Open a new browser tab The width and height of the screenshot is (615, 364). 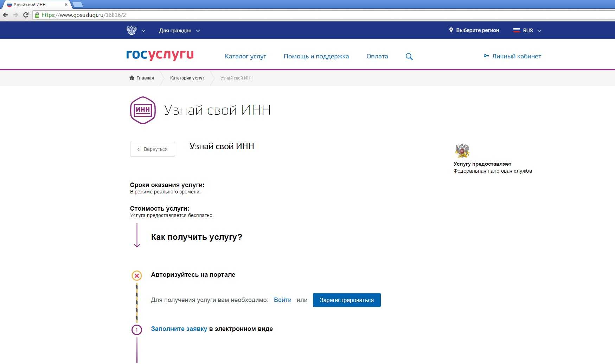click(x=77, y=5)
